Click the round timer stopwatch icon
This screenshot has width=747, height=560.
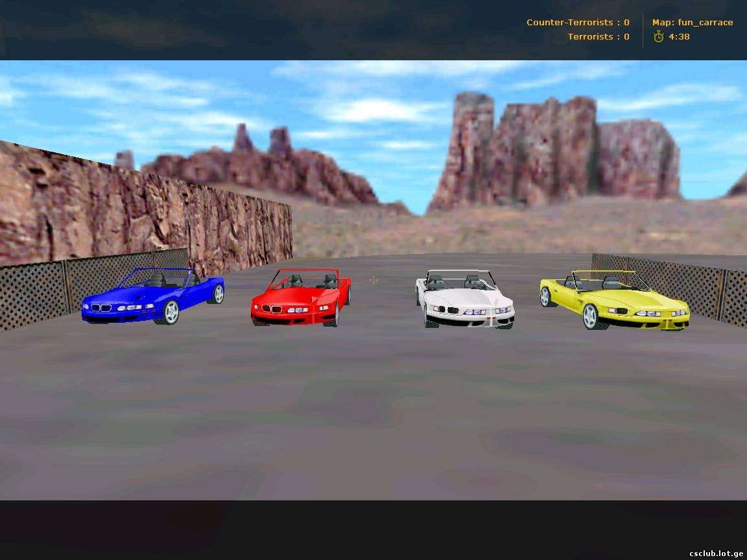(x=658, y=36)
